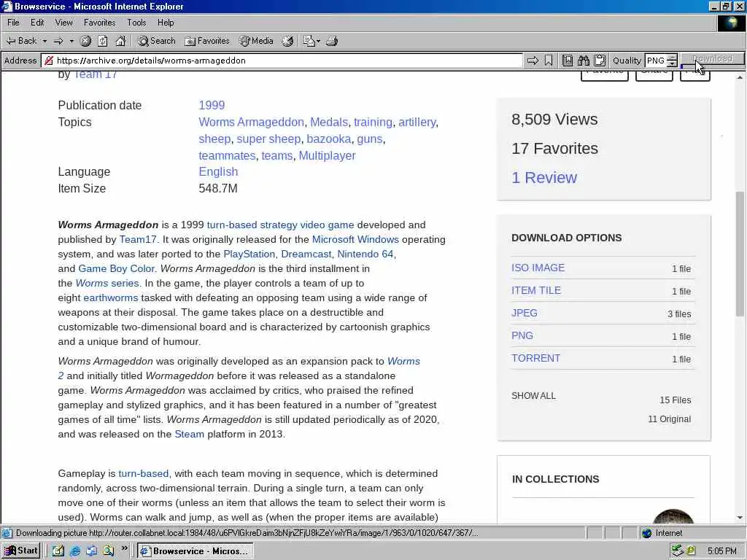This screenshot has height=560, width=747.
Task: Open the Edit menu
Action: coord(37,23)
